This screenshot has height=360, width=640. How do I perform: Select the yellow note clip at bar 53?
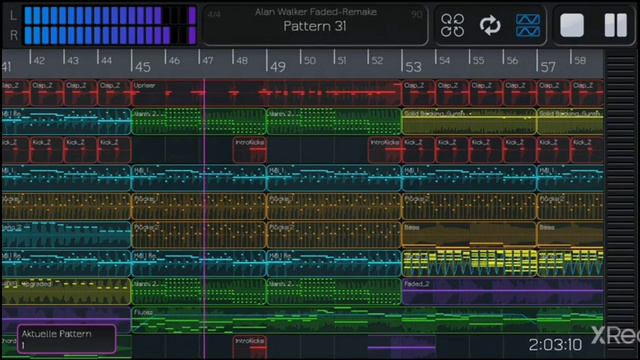click(x=469, y=263)
